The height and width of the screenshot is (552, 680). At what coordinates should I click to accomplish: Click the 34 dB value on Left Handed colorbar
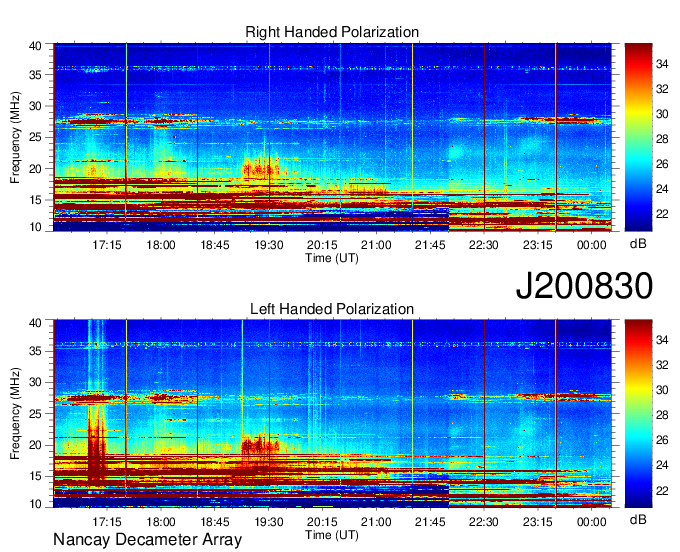662,340
